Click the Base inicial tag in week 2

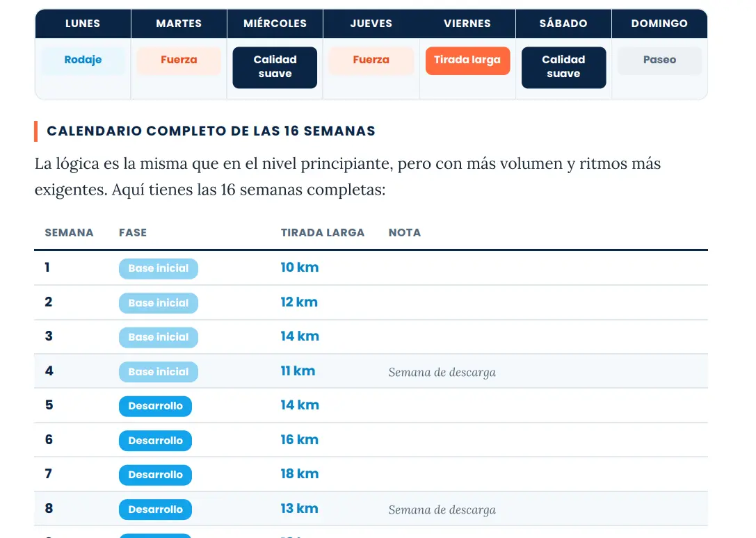[159, 303]
